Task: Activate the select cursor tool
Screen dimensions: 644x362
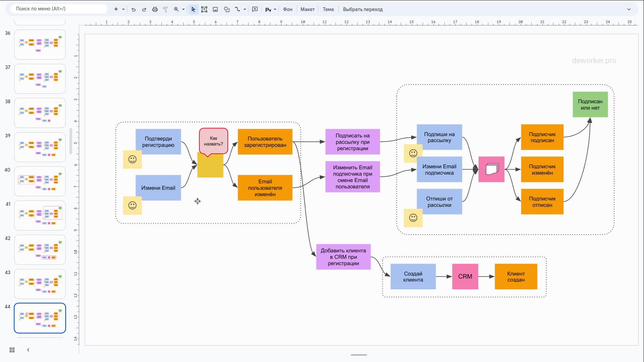Action: (193, 9)
